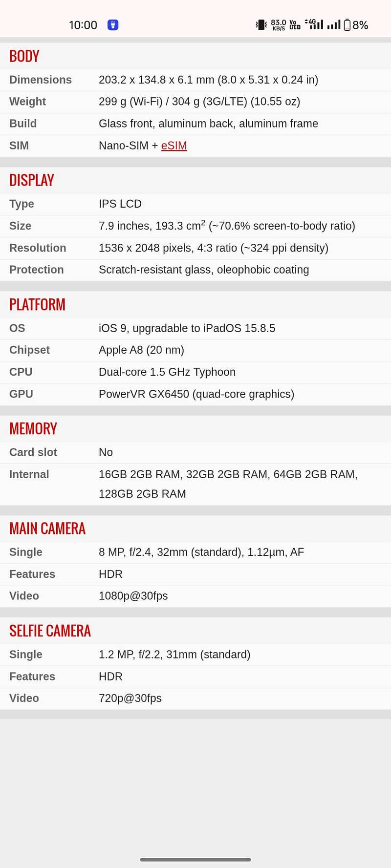Open the Dimensions label link
This screenshot has height=868, width=391.
click(41, 80)
